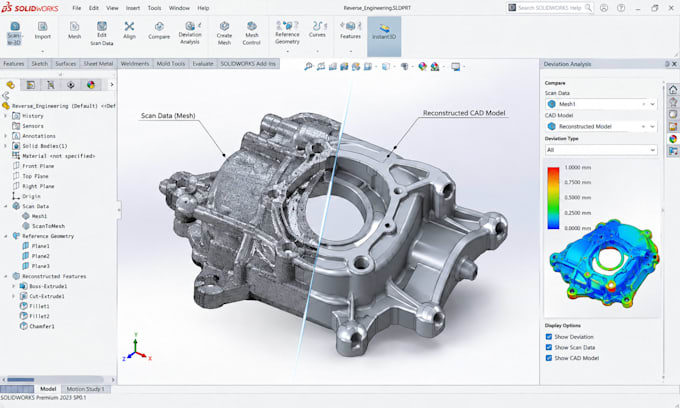The width and height of the screenshot is (680, 408).
Task: Click the user account icon
Action: click(x=604, y=8)
